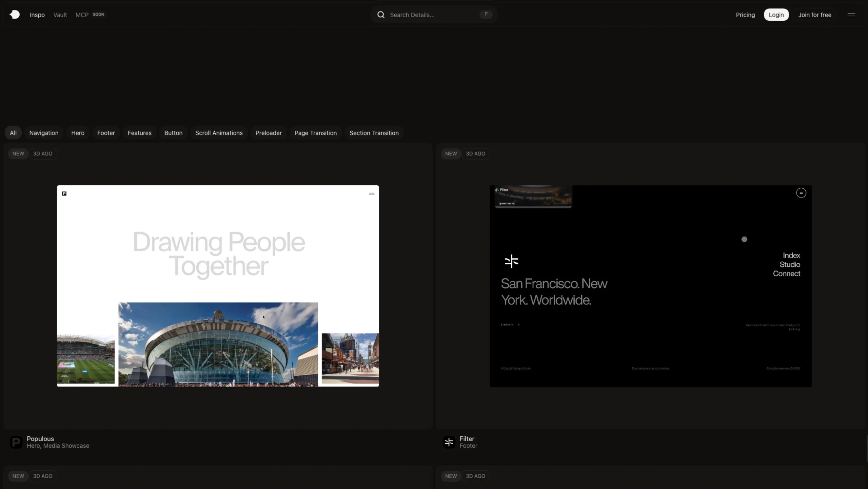Filter by Page Transition

click(x=316, y=133)
